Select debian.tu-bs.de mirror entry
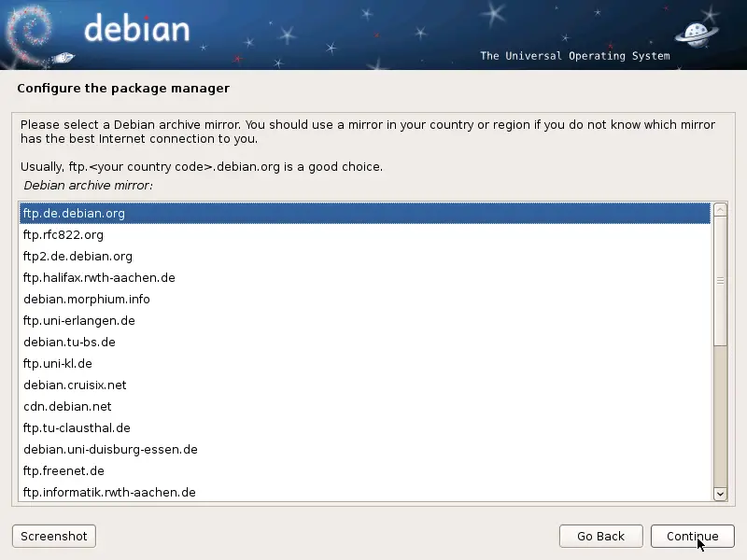747x560 pixels. (365, 342)
